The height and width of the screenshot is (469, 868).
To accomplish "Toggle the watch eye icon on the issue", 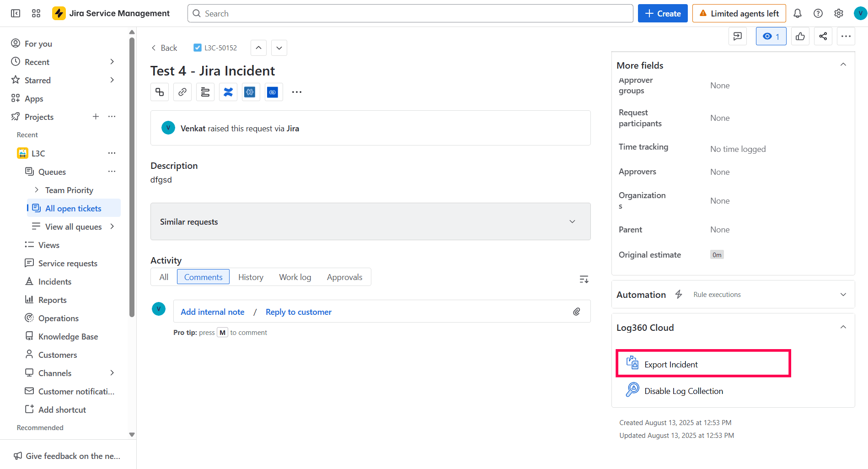I will [x=771, y=36].
